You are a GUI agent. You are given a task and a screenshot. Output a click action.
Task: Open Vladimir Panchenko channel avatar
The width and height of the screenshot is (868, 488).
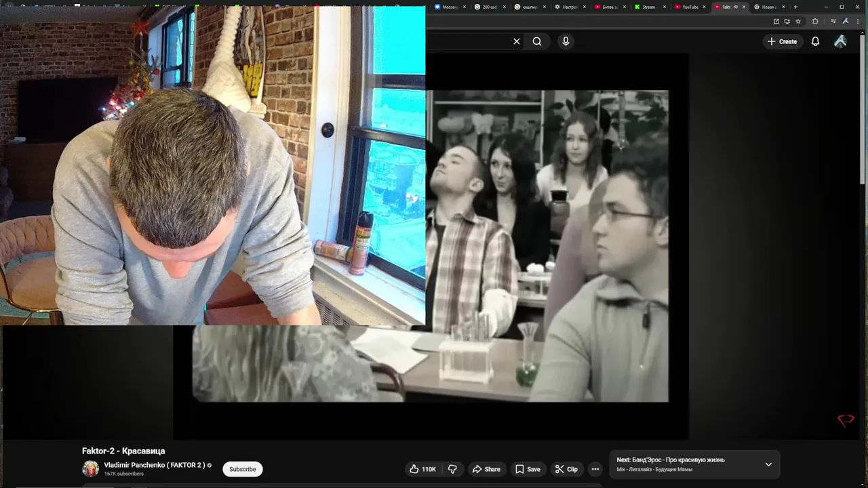click(90, 469)
